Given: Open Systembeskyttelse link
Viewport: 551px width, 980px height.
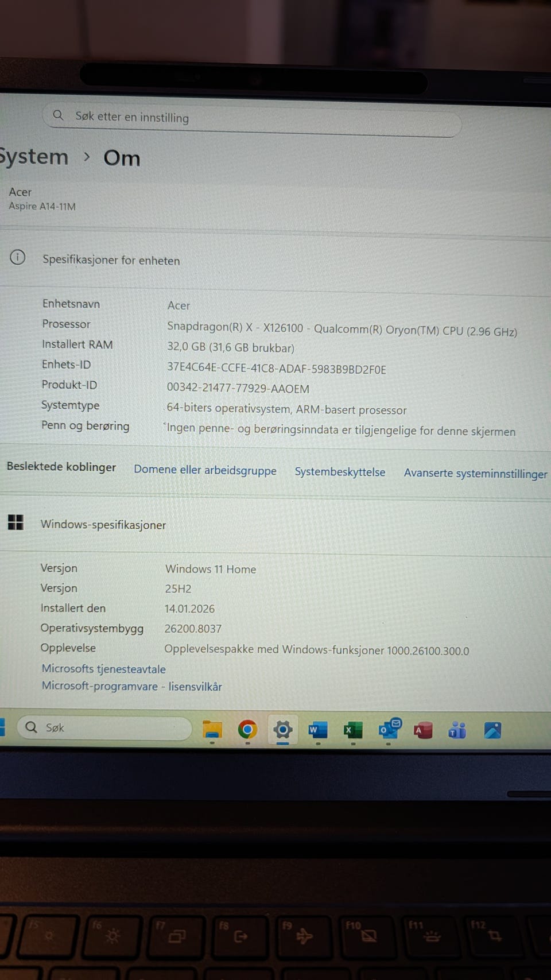Looking at the screenshot, I should point(340,472).
